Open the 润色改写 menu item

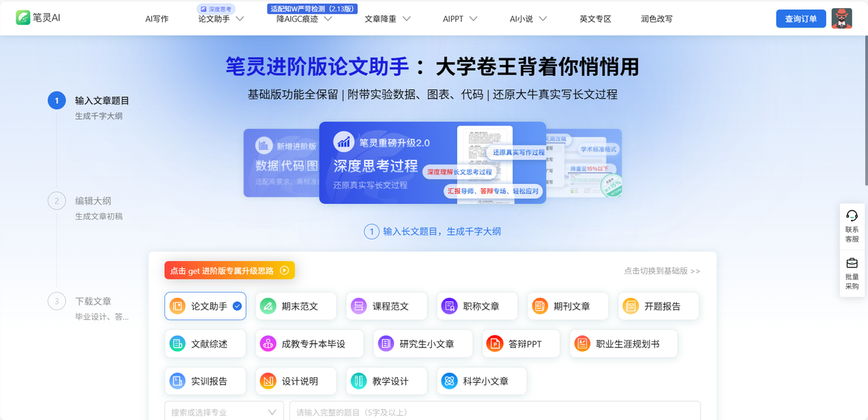(x=656, y=19)
